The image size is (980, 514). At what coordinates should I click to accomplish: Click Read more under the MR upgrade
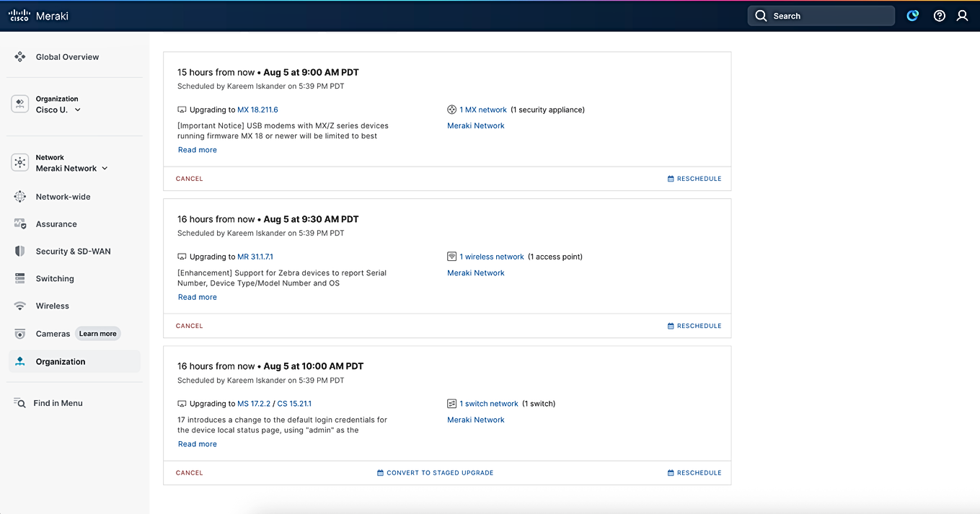pos(197,296)
